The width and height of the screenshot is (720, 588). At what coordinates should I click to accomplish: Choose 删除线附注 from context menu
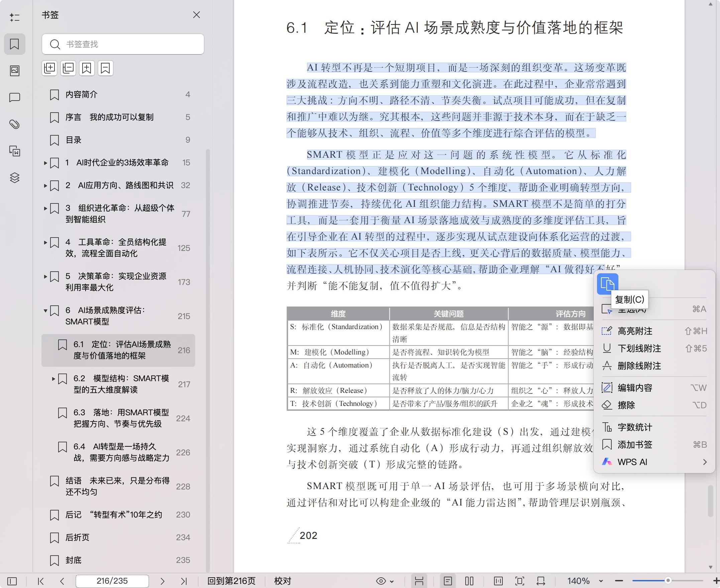point(654,366)
